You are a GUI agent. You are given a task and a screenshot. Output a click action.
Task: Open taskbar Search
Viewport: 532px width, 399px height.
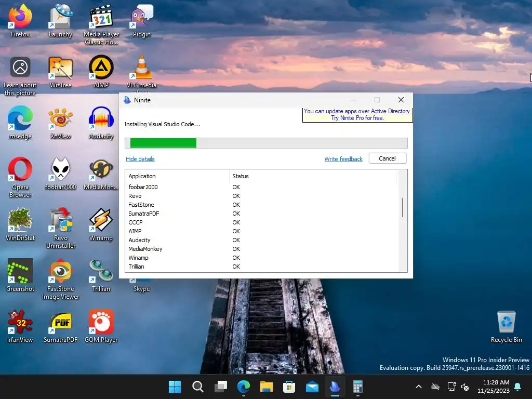point(198,387)
